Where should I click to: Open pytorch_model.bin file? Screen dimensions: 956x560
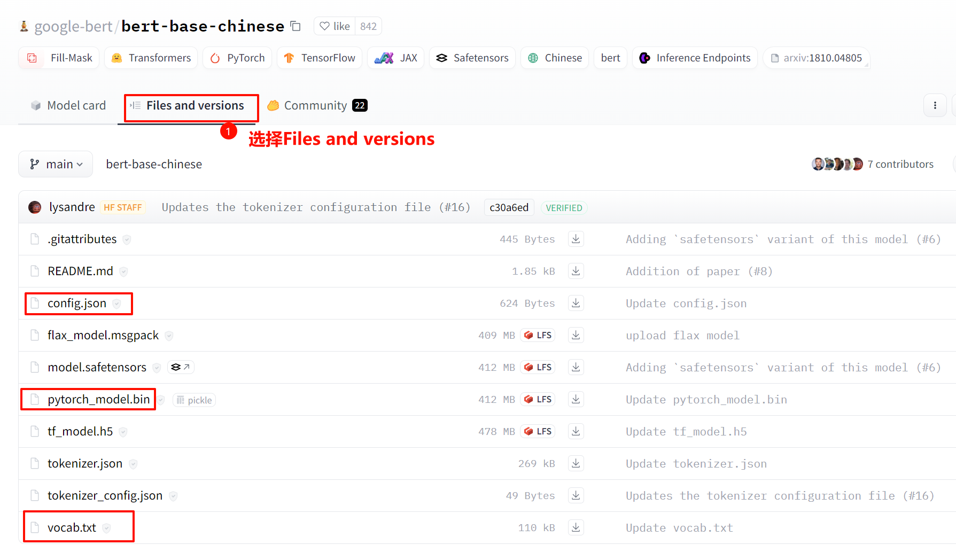coord(99,399)
